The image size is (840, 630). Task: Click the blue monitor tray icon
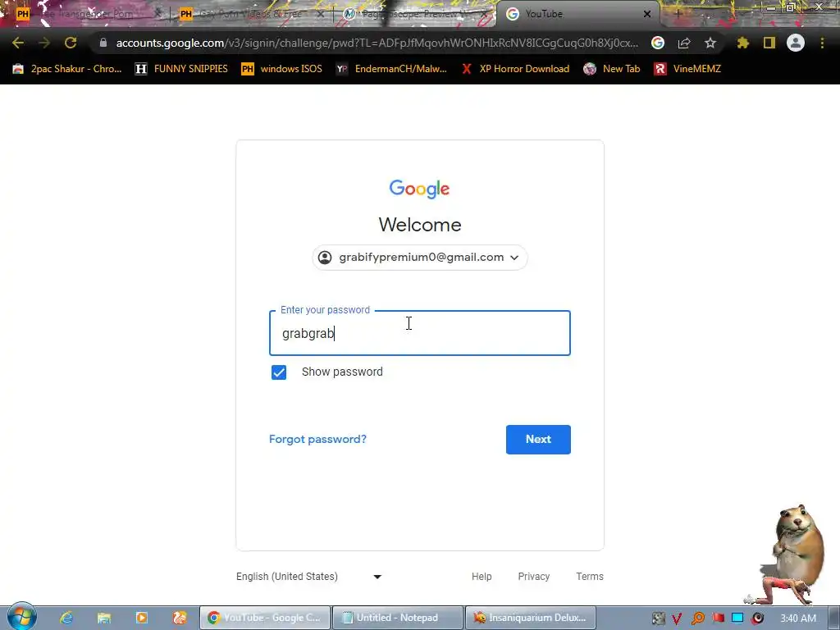click(x=737, y=619)
